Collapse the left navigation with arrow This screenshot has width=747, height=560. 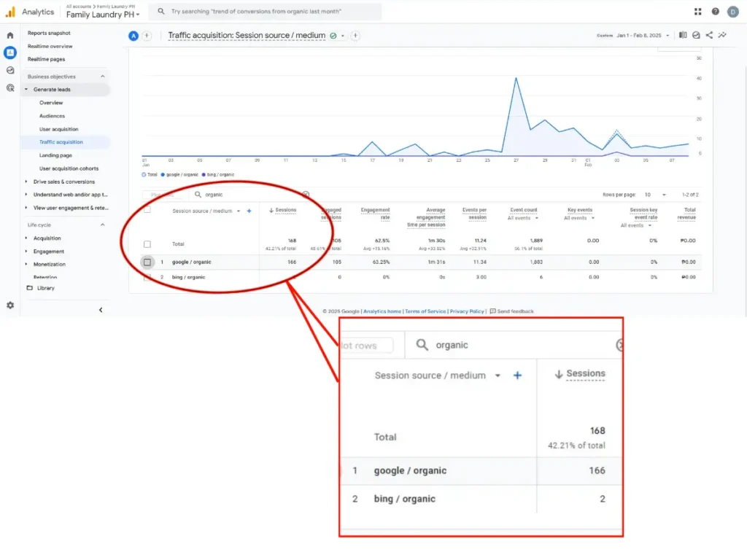101,310
